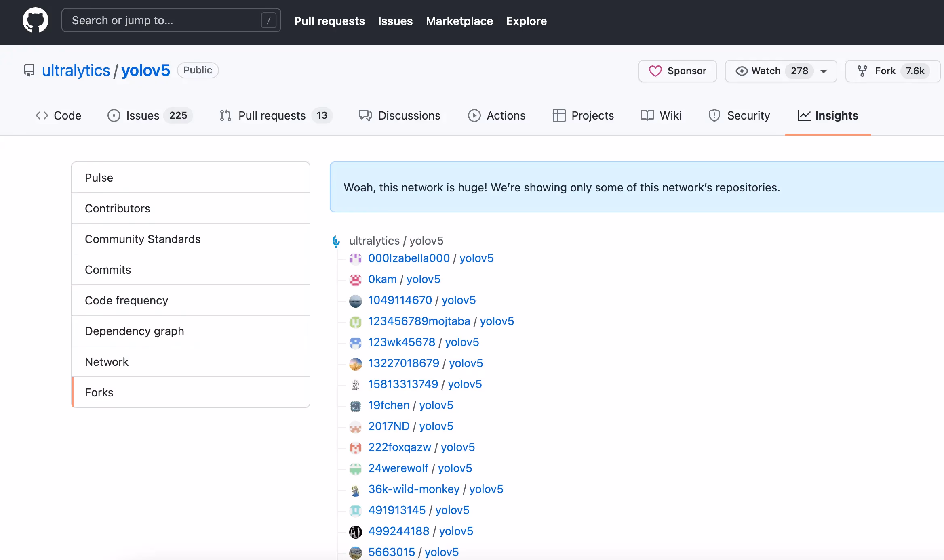Click the heart icon in the Sponsor button

pos(655,71)
